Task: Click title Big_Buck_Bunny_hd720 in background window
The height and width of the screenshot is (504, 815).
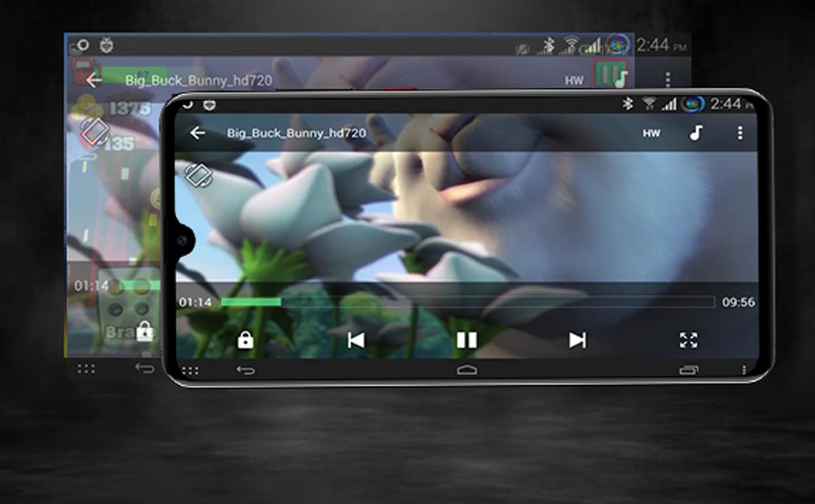Action: [198, 80]
